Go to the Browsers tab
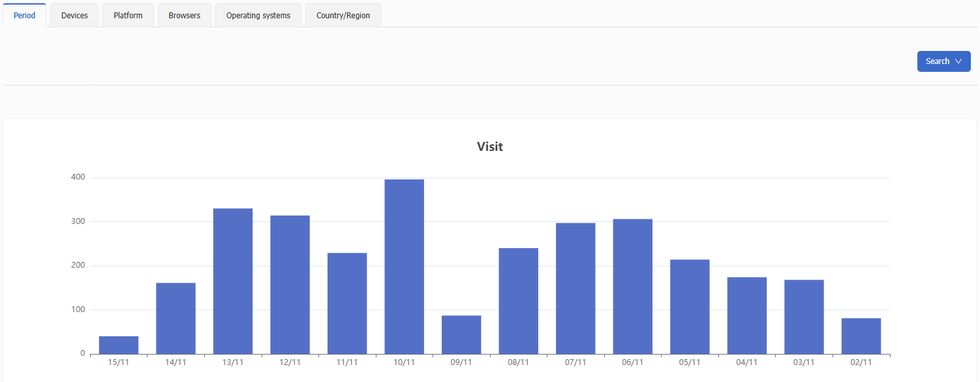Viewport: 980px width, 382px height. tap(185, 16)
